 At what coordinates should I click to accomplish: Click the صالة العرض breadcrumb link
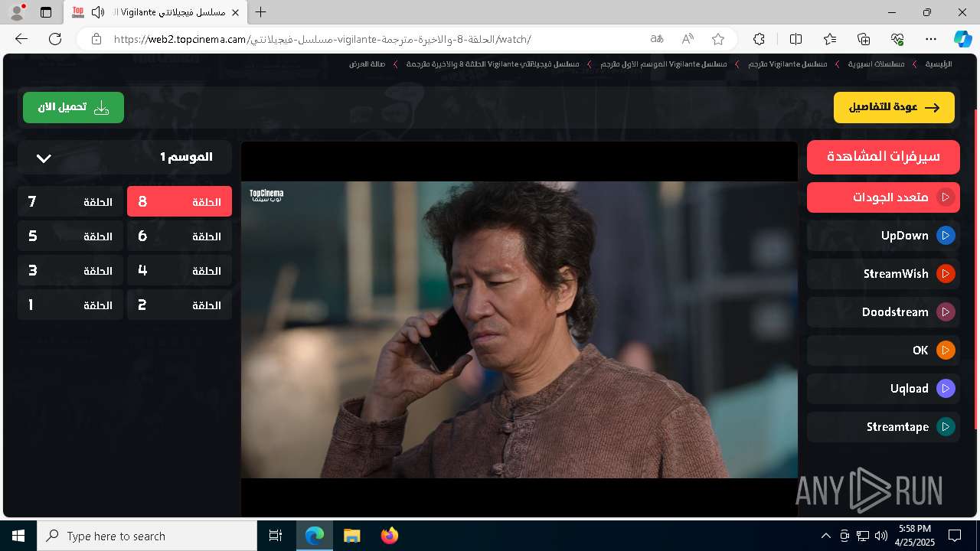[367, 64]
